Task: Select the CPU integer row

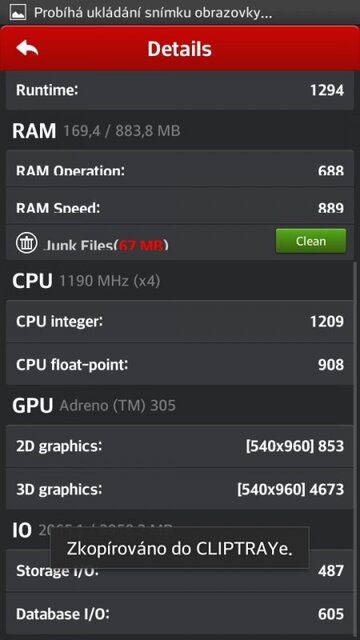Action: [180, 321]
